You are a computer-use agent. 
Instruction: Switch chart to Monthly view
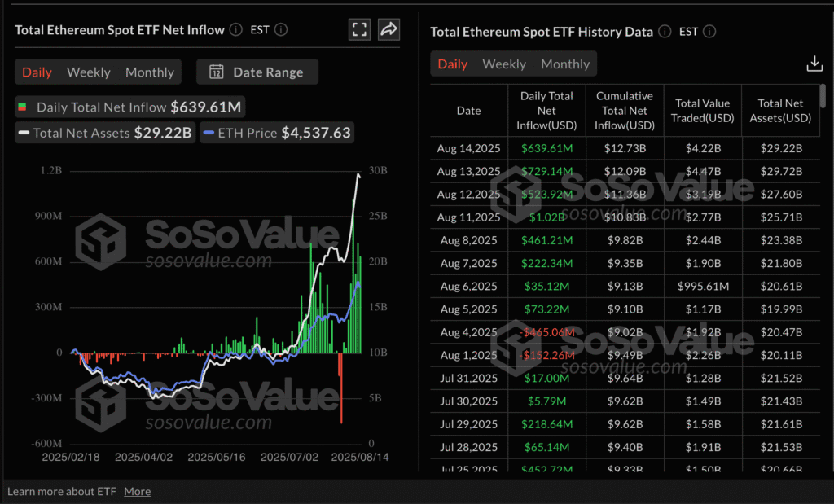coord(150,72)
